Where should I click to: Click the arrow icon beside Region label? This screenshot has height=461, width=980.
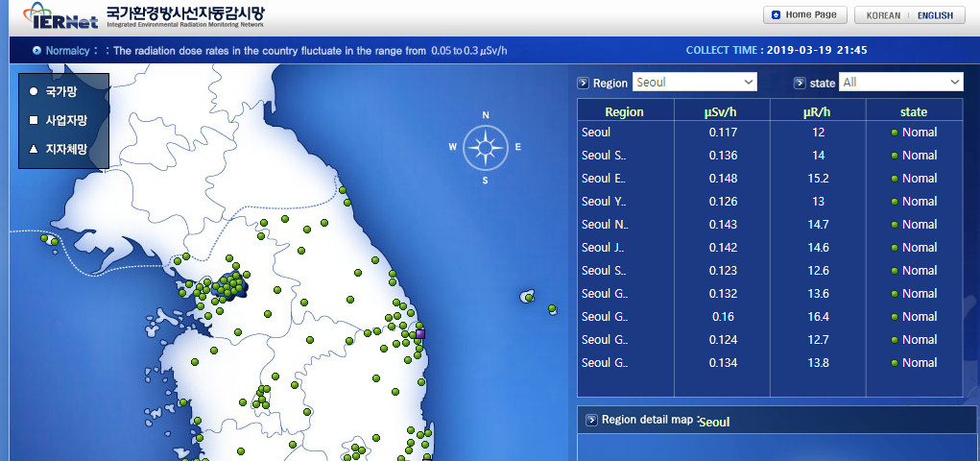click(x=584, y=84)
